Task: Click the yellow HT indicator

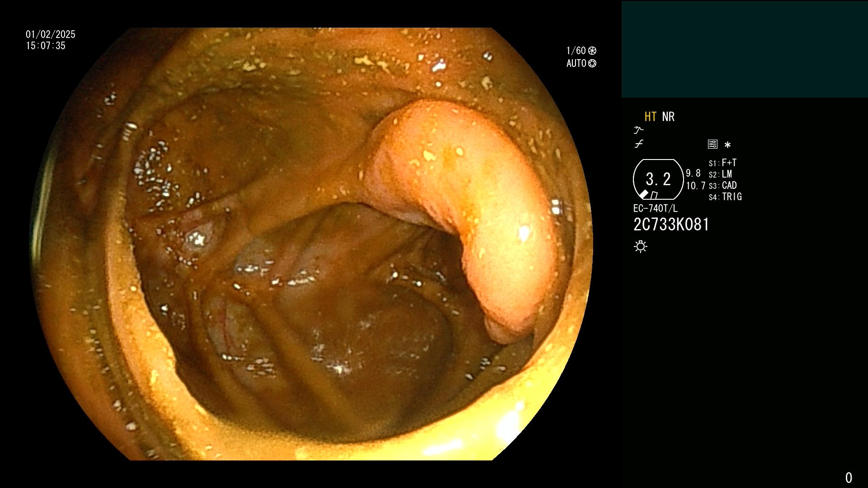Action: point(651,117)
